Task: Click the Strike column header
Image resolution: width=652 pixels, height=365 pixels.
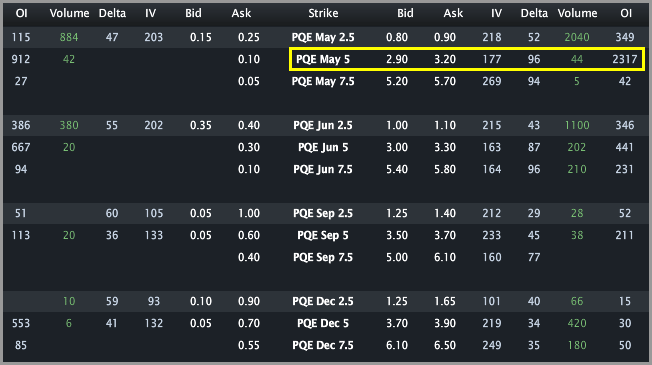Action: click(323, 13)
